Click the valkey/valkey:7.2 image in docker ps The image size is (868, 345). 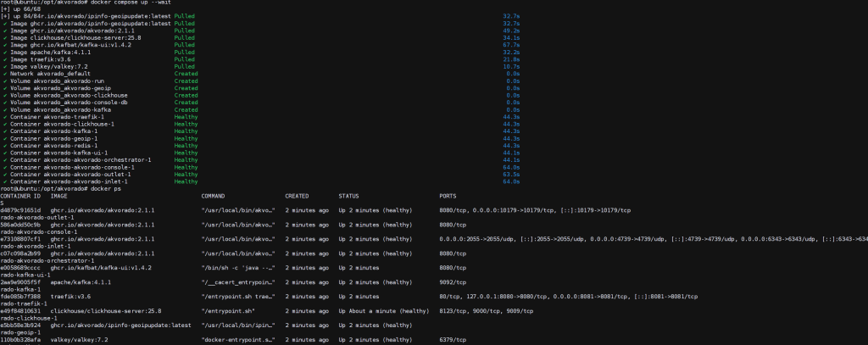[x=81, y=337]
